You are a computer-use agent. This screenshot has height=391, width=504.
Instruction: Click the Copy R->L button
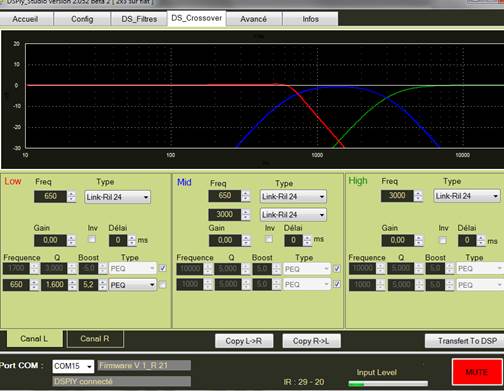coord(311,341)
